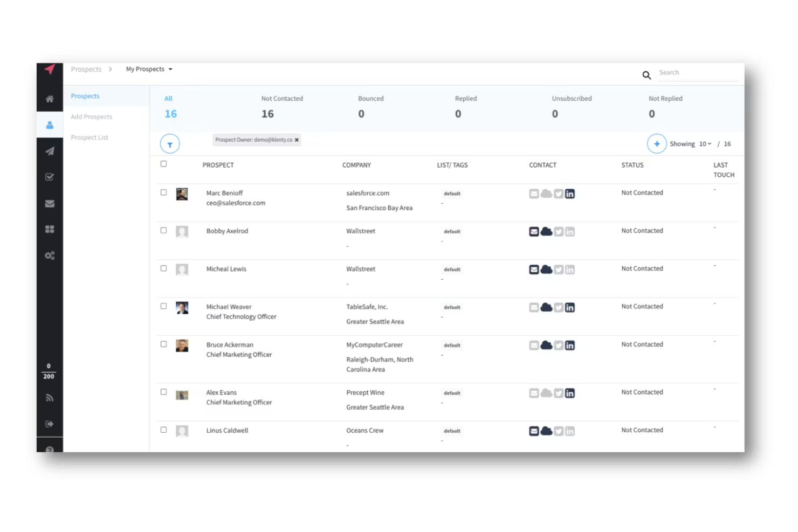The image size is (798, 532).
Task: Check the checkbox next to Marc Benioff
Action: [x=163, y=191]
